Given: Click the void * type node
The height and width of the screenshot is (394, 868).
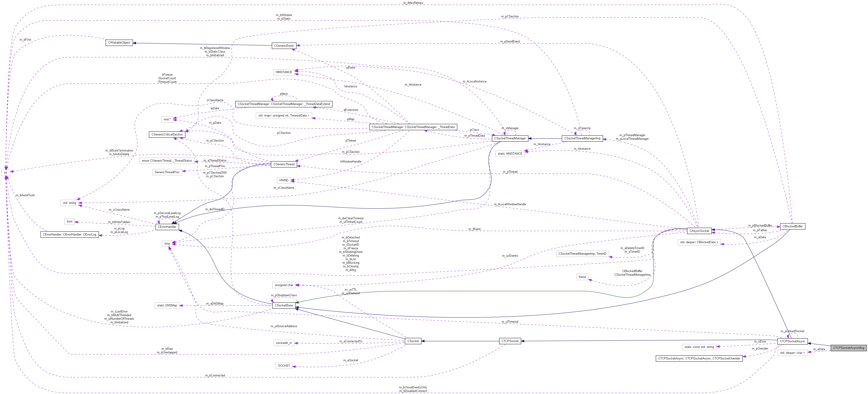Looking at the screenshot, I should tap(167, 119).
